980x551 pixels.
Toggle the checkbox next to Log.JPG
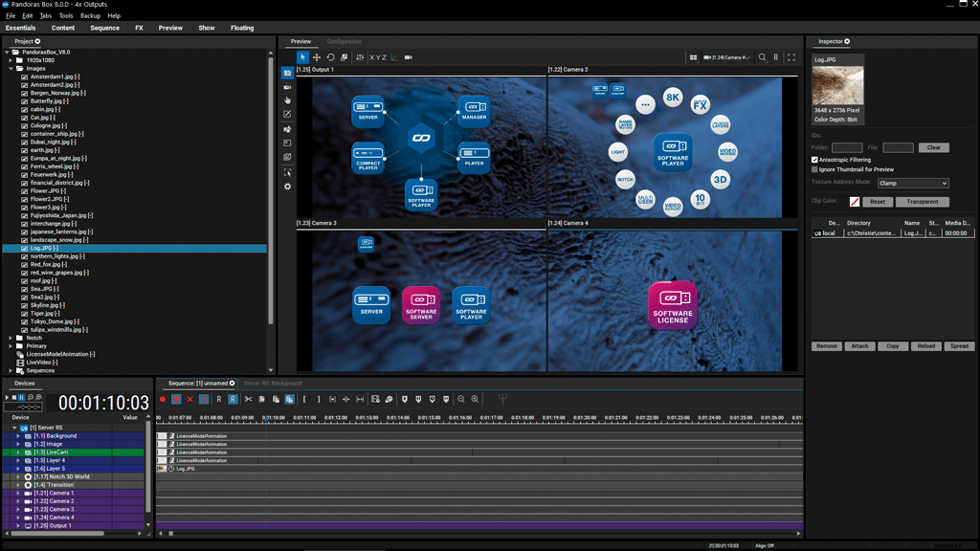click(25, 248)
